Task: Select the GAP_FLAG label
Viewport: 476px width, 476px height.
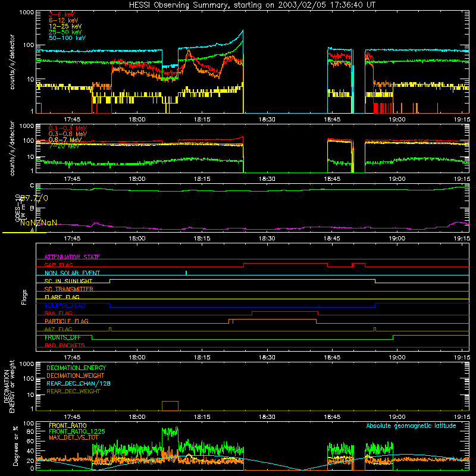Action: [x=58, y=265]
